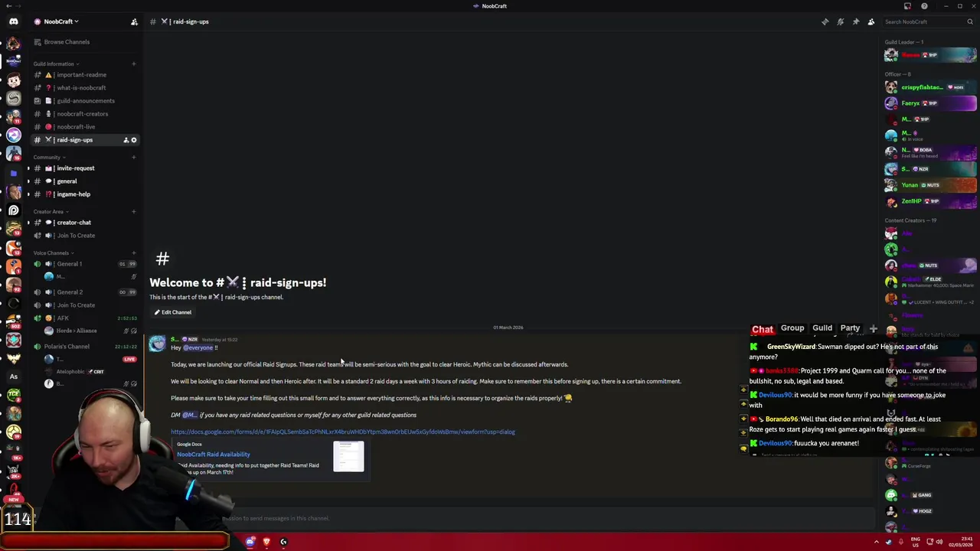Open NoobCraft Raid Availability embed title

[213, 455]
